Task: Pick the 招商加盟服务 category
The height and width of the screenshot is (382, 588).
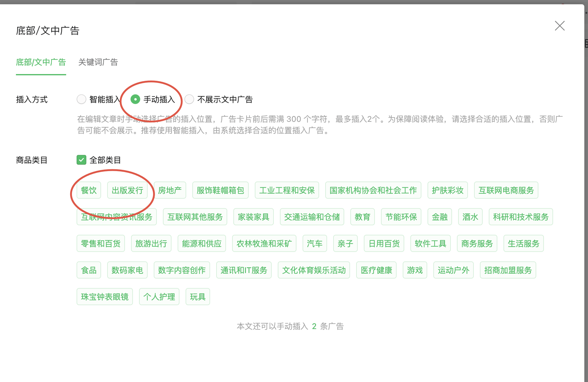Action: 508,270
